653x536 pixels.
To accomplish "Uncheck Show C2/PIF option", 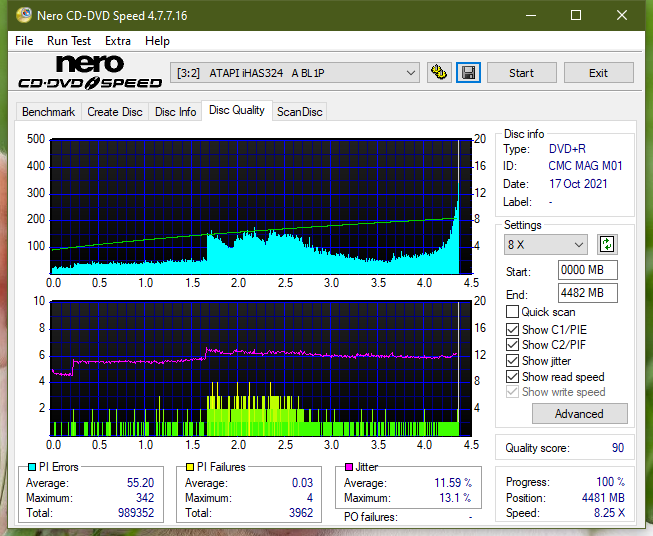I will (x=512, y=345).
